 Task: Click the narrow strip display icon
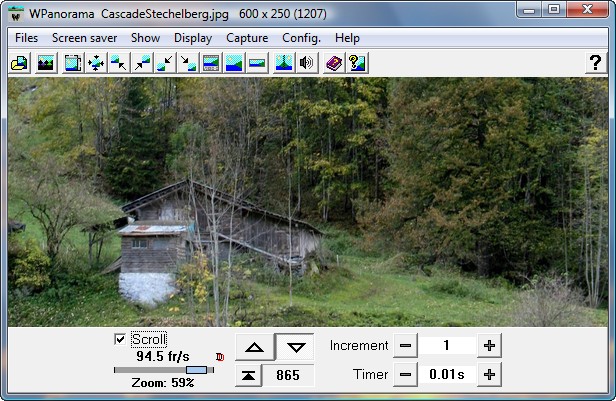(257, 63)
